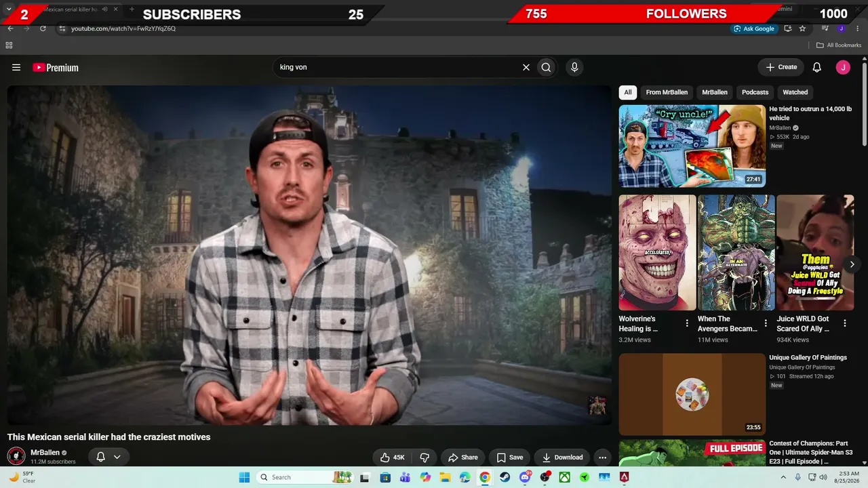Bookmark this page with the star
868x488 pixels.
tap(802, 28)
